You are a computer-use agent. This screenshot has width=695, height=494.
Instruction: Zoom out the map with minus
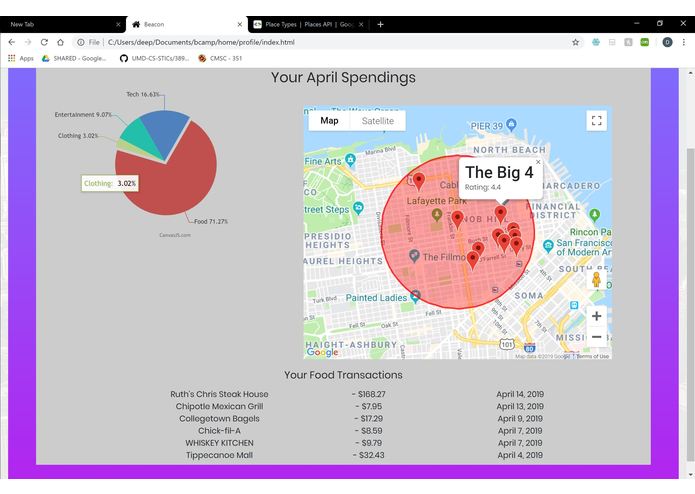click(597, 337)
